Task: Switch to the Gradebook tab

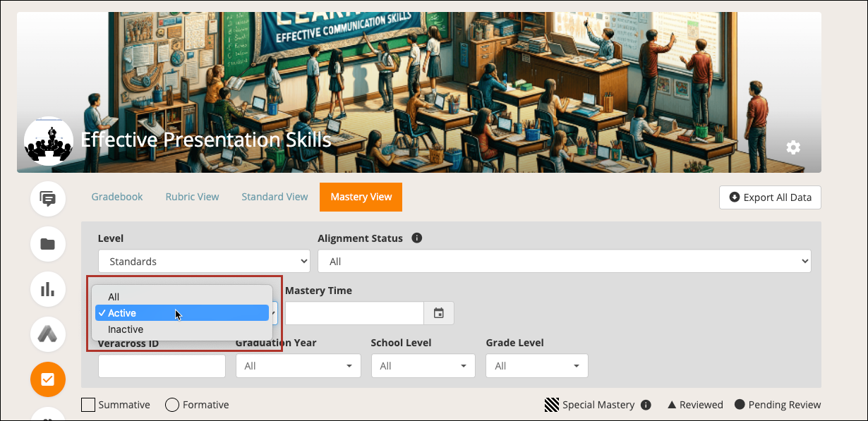Action: tap(117, 197)
